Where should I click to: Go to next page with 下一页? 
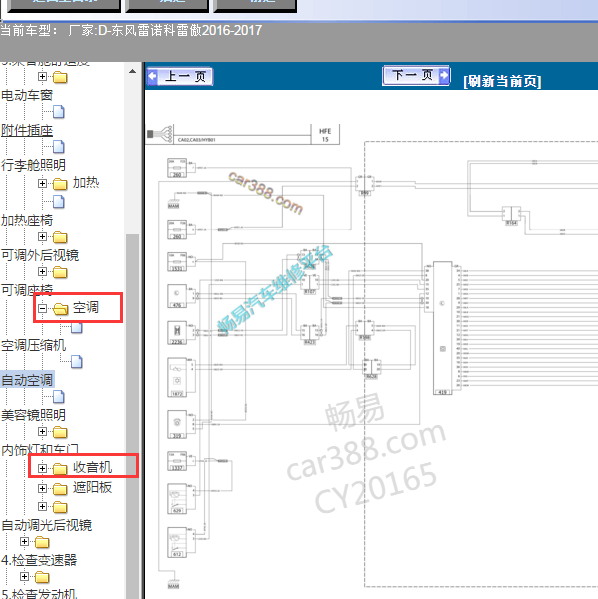416,75
